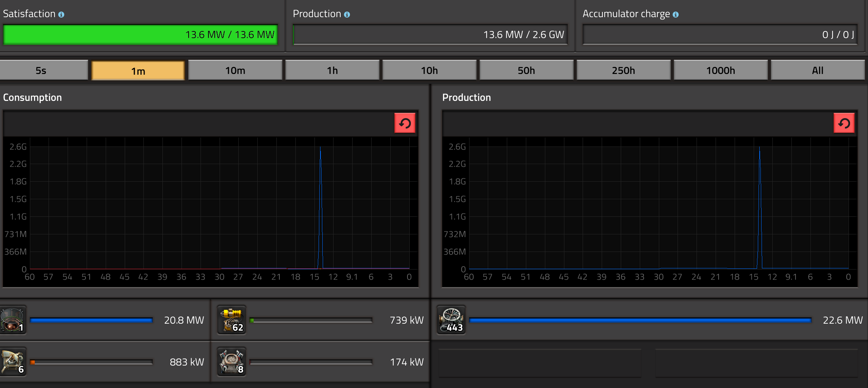Click the 732M axis label on Production graph

coord(455,234)
